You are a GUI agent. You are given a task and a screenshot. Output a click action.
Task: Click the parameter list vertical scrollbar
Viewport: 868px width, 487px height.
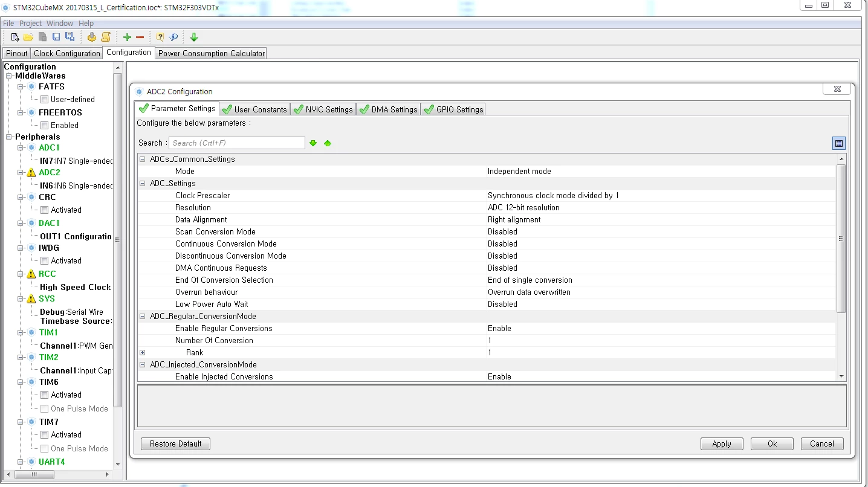(841, 238)
